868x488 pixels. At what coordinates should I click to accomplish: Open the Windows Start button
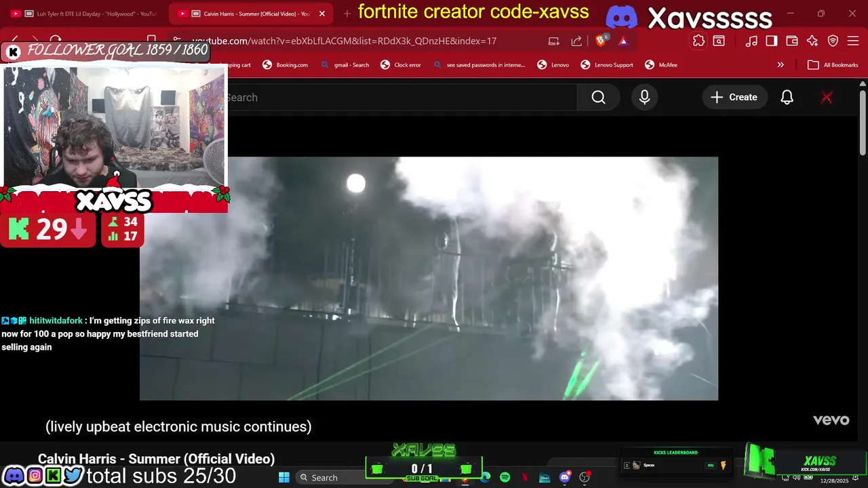(284, 477)
